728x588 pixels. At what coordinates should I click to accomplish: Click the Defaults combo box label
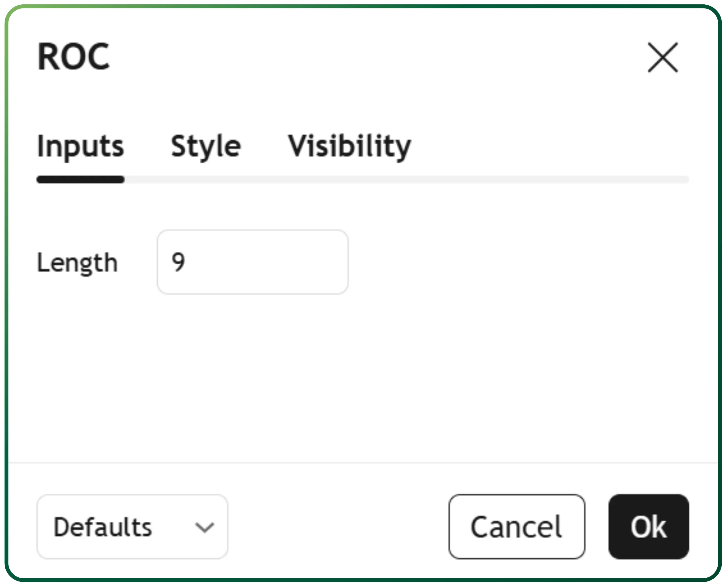(103, 527)
